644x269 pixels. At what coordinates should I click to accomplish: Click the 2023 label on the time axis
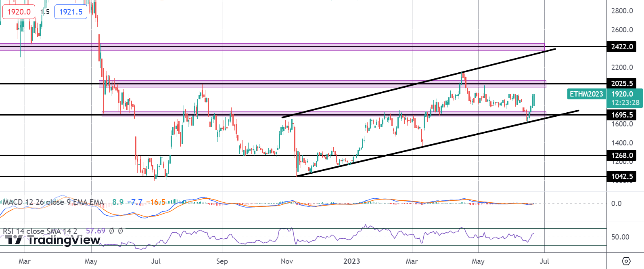(351, 261)
